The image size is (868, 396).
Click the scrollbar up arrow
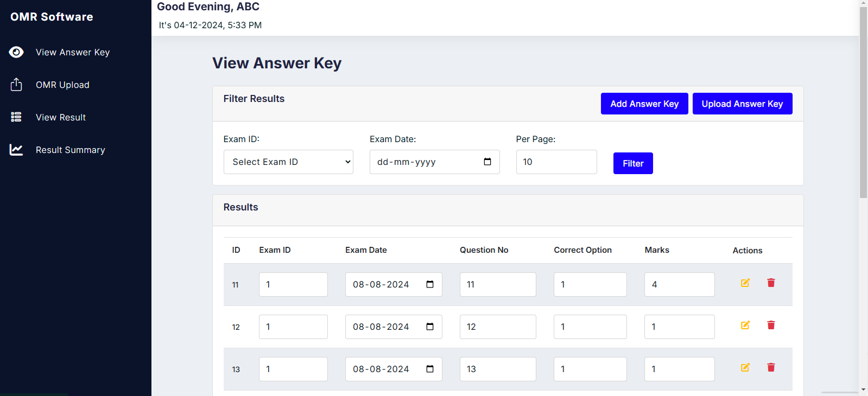point(863,3)
